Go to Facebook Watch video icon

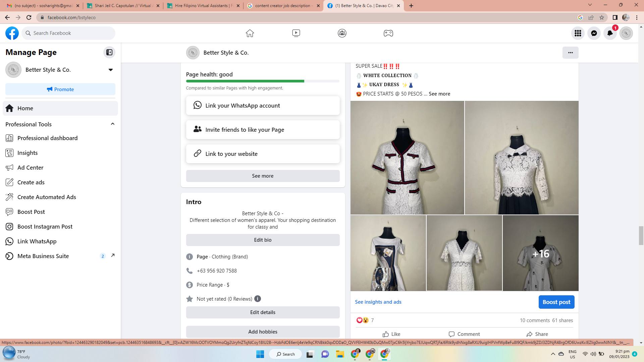click(x=296, y=33)
